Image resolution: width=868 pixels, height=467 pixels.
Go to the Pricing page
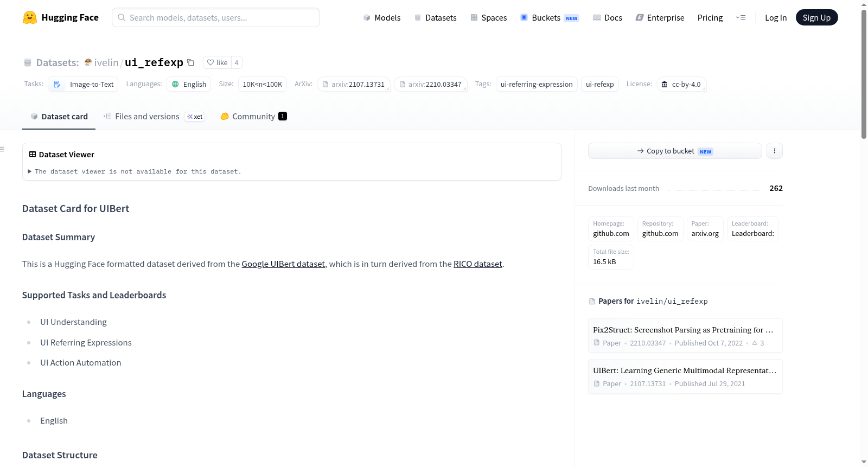pyautogui.click(x=710, y=17)
